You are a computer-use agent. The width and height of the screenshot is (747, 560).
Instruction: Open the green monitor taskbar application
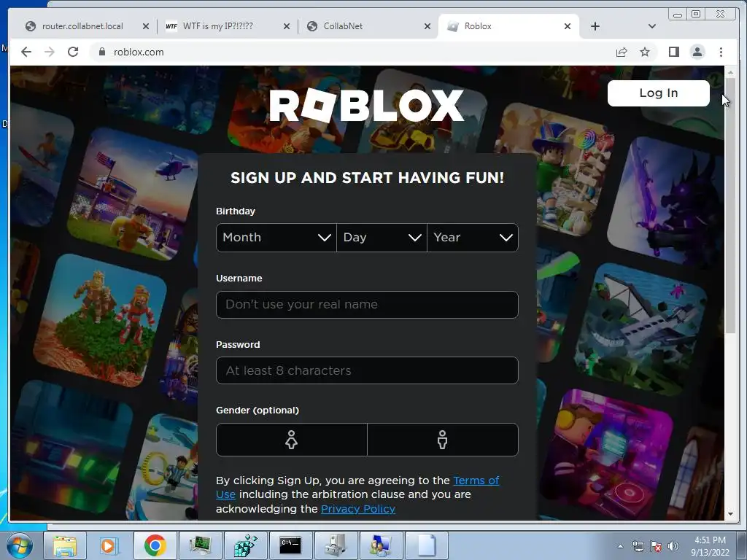(200, 545)
